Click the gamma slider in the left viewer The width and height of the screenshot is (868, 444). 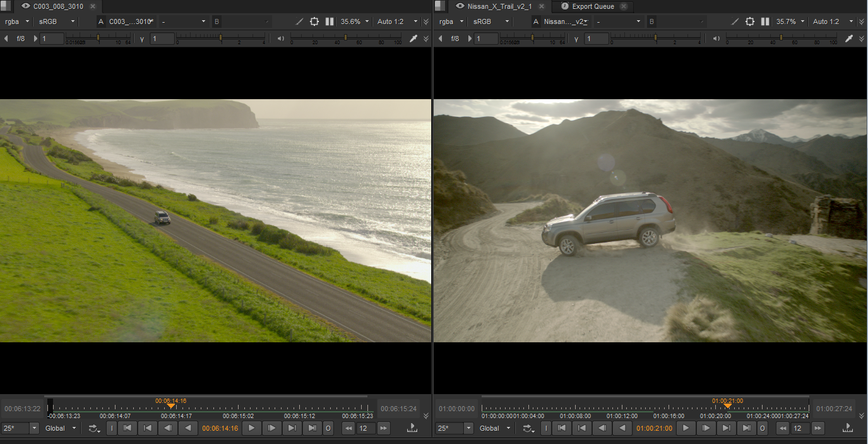[x=220, y=39]
